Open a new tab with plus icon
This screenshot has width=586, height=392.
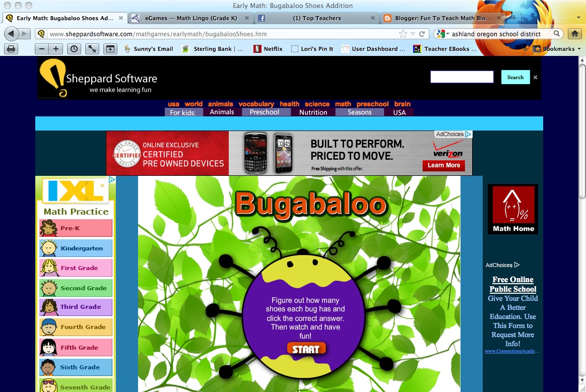(514, 18)
